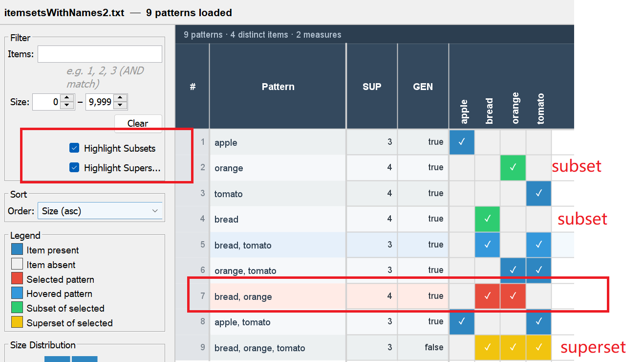The width and height of the screenshot is (644, 362).
Task: Click inside the Items filter field
Action: click(100, 54)
